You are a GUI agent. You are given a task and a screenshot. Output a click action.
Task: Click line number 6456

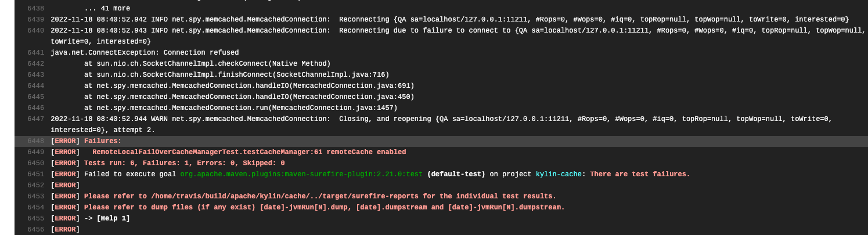pos(35,230)
